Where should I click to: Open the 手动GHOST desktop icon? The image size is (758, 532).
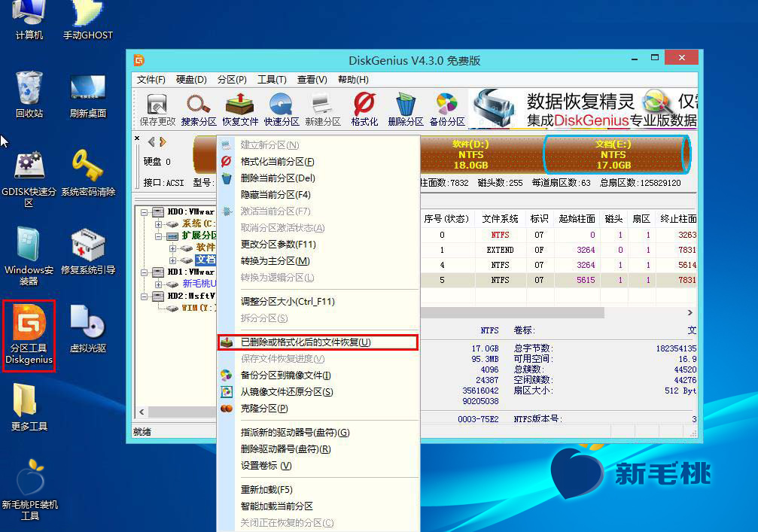pyautogui.click(x=88, y=20)
